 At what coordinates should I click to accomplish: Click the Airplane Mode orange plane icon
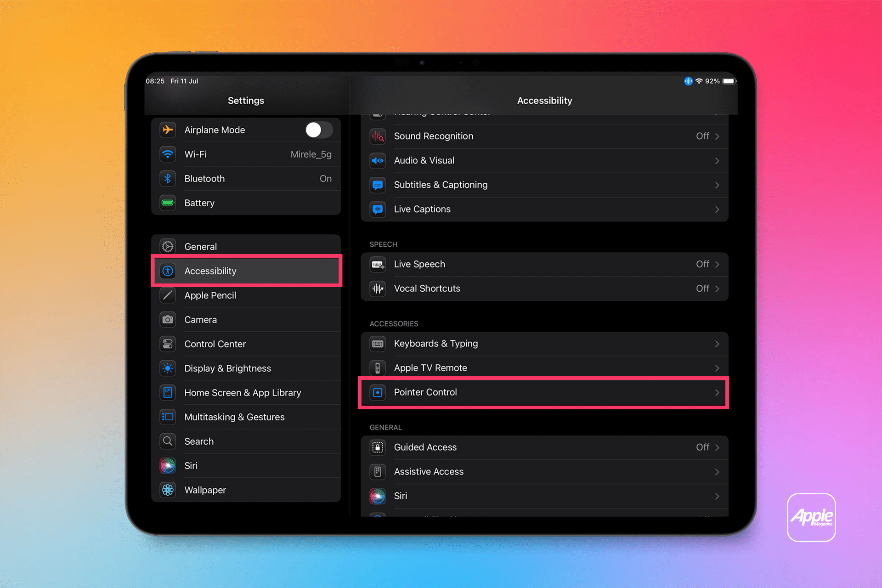pyautogui.click(x=168, y=130)
